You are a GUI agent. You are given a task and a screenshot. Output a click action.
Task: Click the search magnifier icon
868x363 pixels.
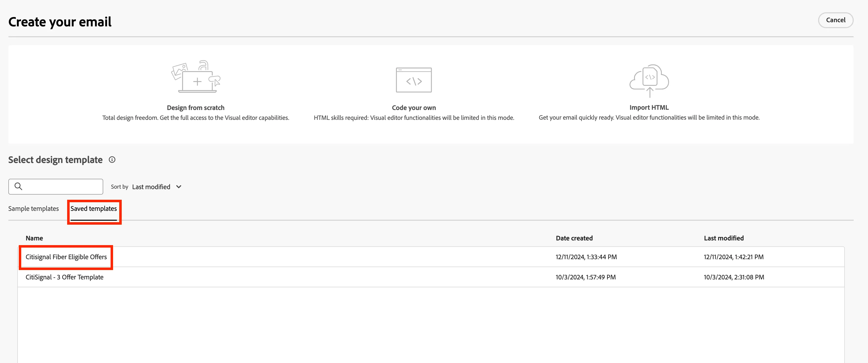coord(19,186)
